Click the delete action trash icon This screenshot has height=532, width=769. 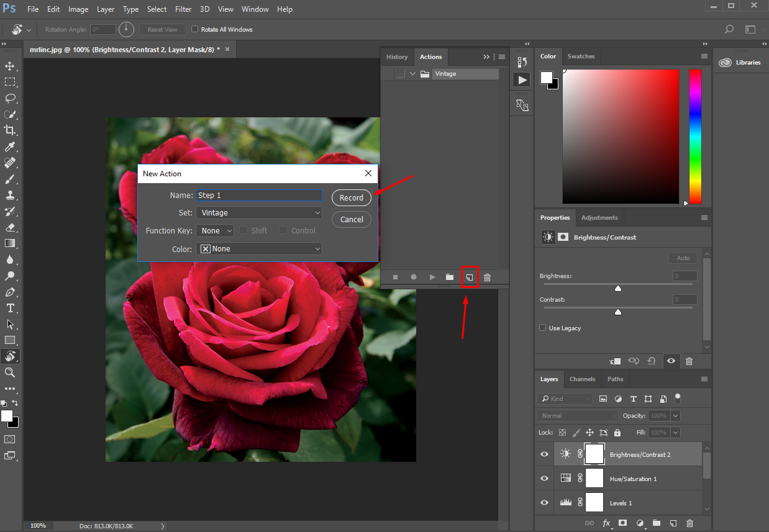click(487, 277)
